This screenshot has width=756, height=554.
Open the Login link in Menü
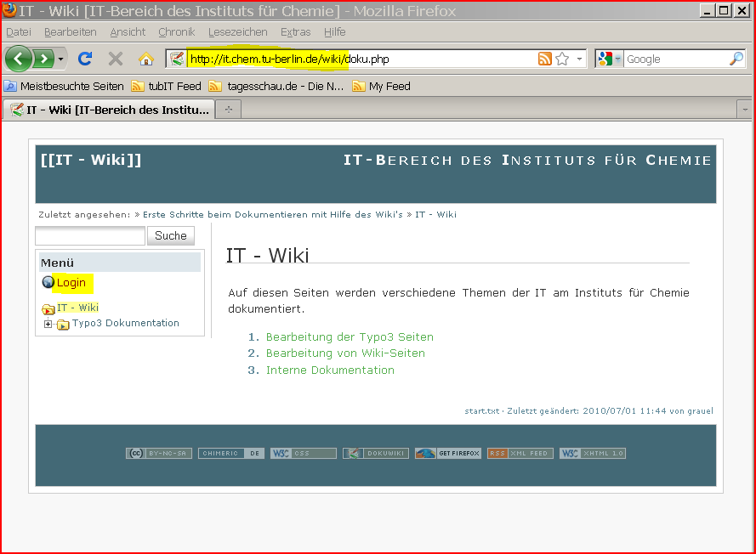click(x=71, y=283)
